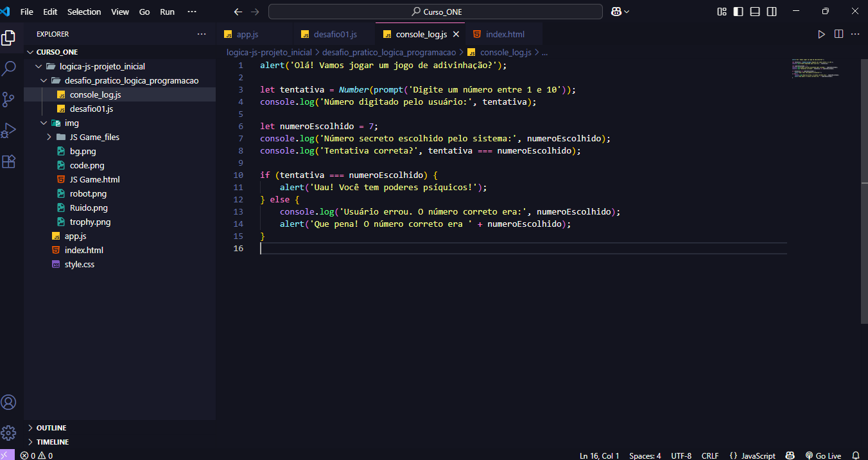868x460 pixels.
Task: Open the File menu
Action: click(27, 12)
